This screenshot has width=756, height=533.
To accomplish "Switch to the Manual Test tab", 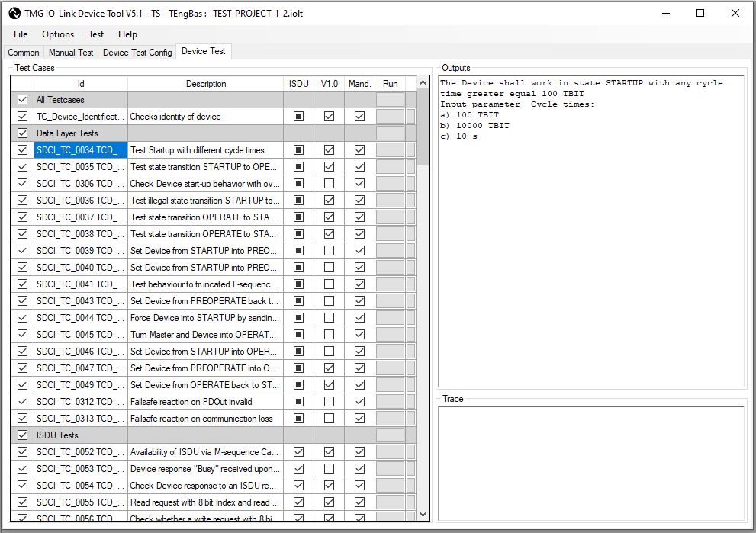I will pos(71,53).
